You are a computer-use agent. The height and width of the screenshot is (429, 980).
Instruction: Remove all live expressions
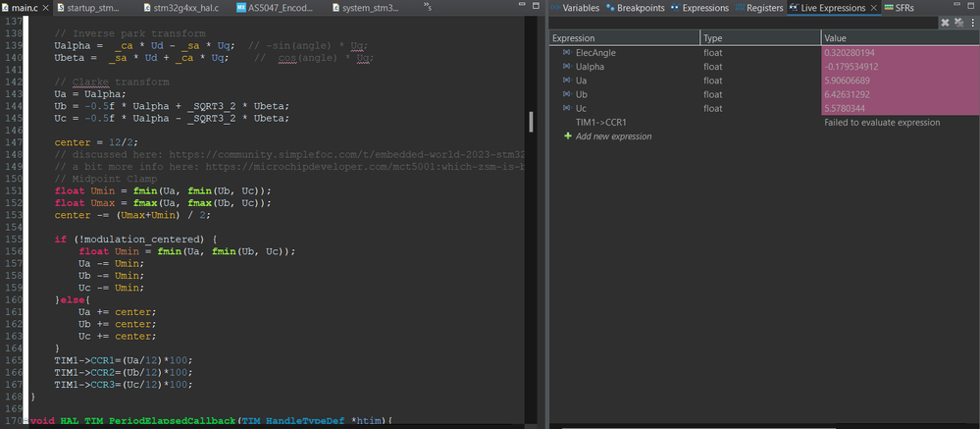tap(957, 23)
